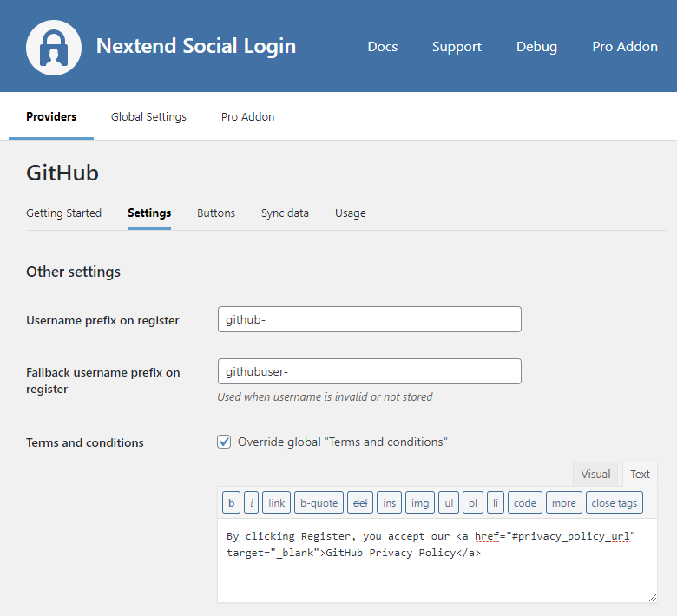Go to the Getting Started tab
The image size is (677, 616).
63,213
